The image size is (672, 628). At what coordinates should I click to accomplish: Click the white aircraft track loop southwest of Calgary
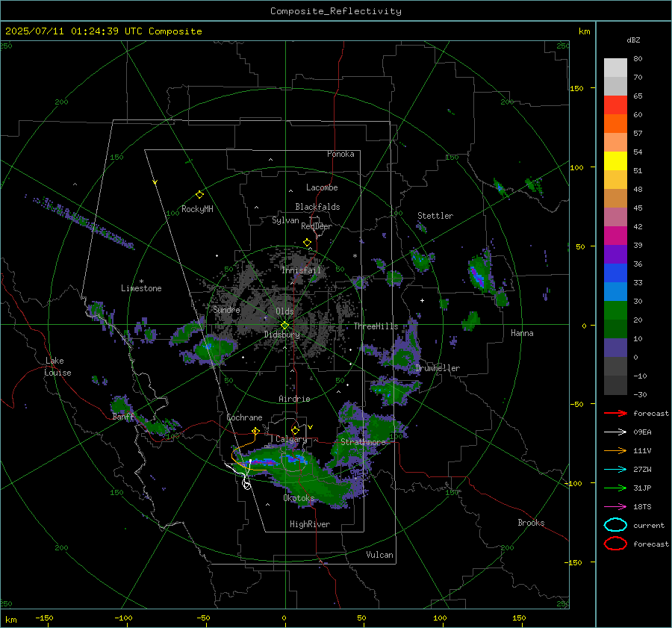click(x=246, y=485)
